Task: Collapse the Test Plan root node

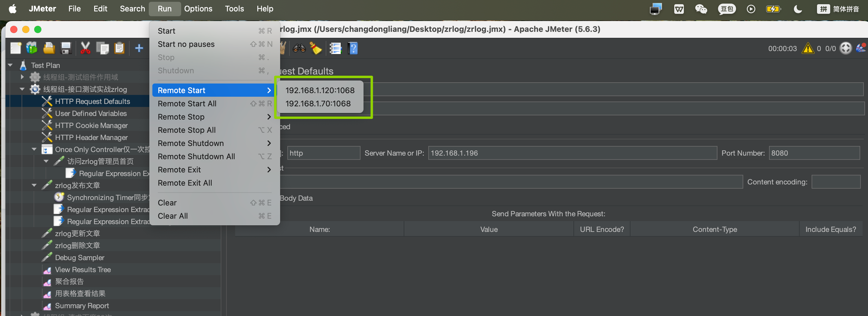Action: pyautogui.click(x=10, y=65)
